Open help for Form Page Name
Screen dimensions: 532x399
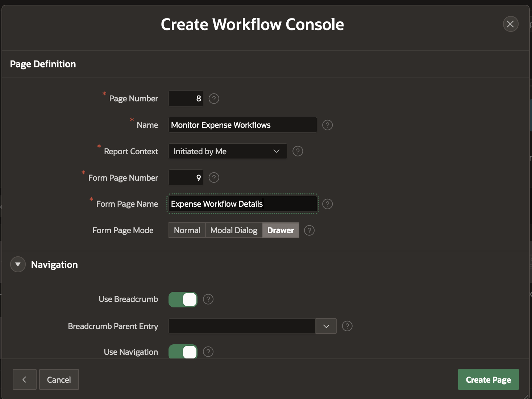pyautogui.click(x=327, y=204)
